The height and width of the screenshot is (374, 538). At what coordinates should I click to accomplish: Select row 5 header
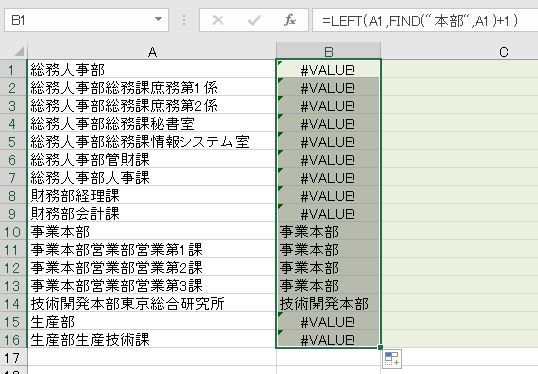(13, 141)
